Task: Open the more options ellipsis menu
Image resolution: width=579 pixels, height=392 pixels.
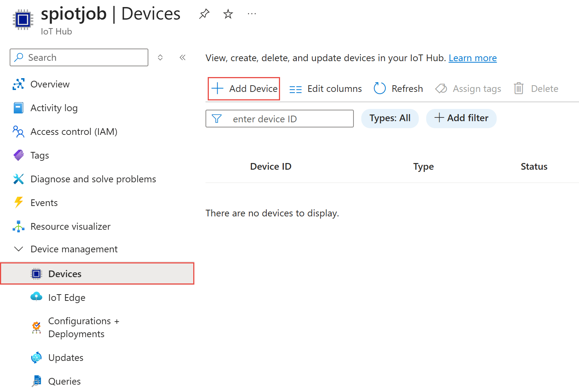Action: point(251,14)
